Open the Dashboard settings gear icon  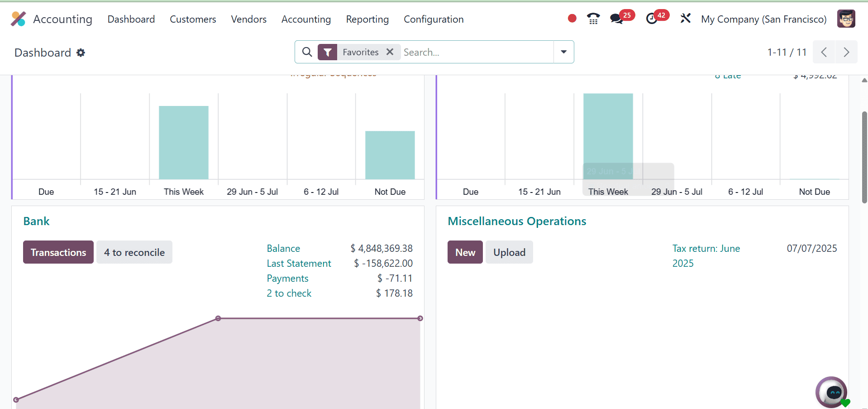(81, 53)
